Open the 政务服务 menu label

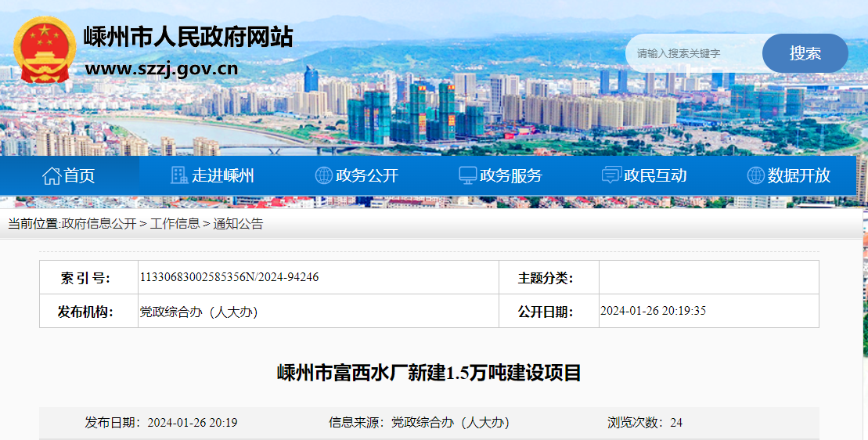pos(511,175)
